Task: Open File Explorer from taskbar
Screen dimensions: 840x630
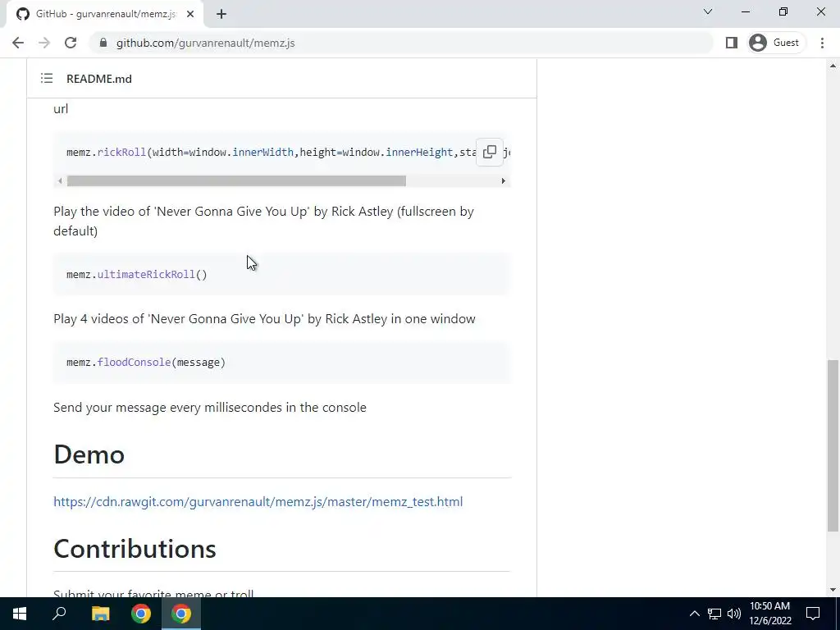Action: click(x=100, y=614)
